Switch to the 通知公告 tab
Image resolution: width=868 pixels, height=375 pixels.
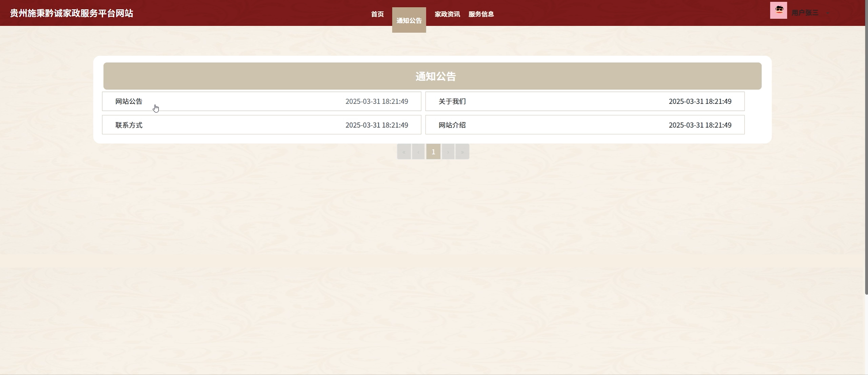click(409, 20)
